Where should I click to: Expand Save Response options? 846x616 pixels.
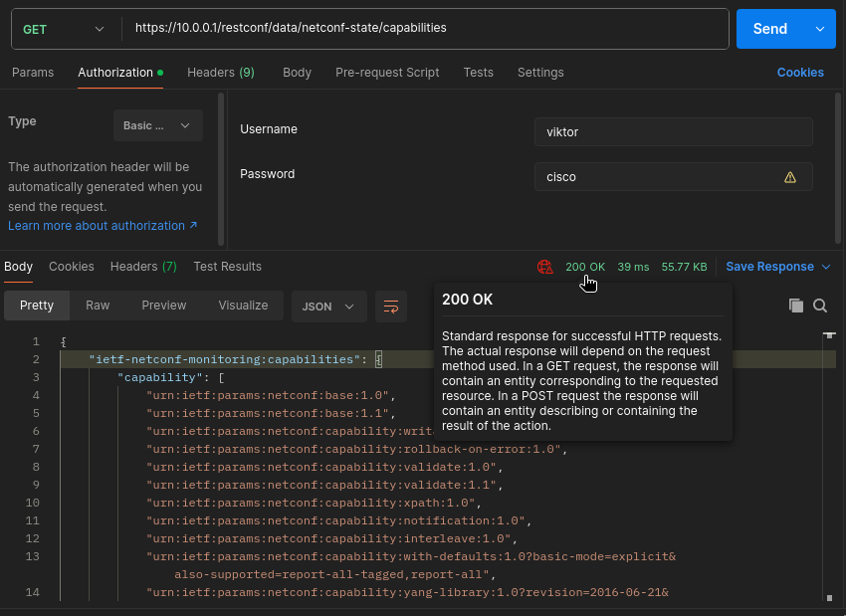click(826, 267)
